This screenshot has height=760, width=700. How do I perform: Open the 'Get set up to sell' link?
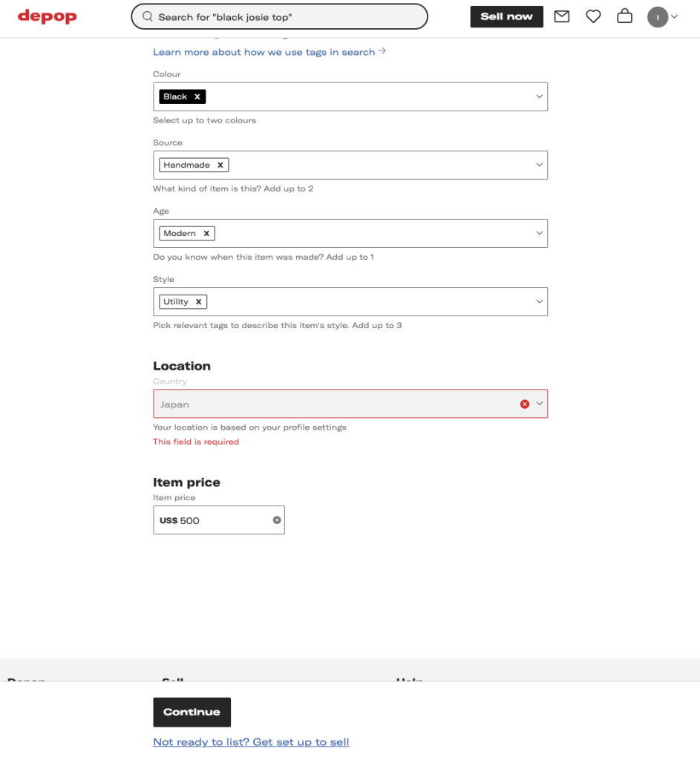tap(251, 742)
